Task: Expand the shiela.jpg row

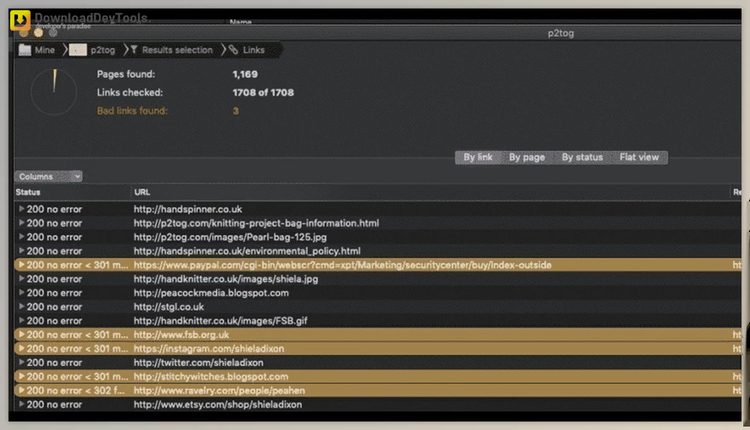Action: point(22,278)
